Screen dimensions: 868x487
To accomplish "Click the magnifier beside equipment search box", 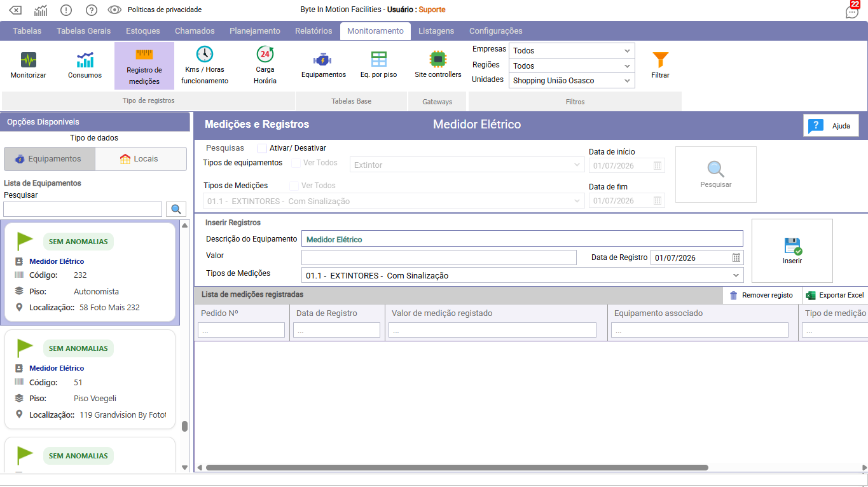I will coord(176,209).
